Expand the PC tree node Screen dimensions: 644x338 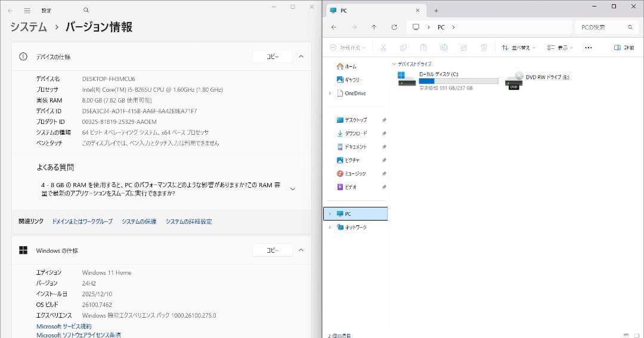[x=330, y=213]
